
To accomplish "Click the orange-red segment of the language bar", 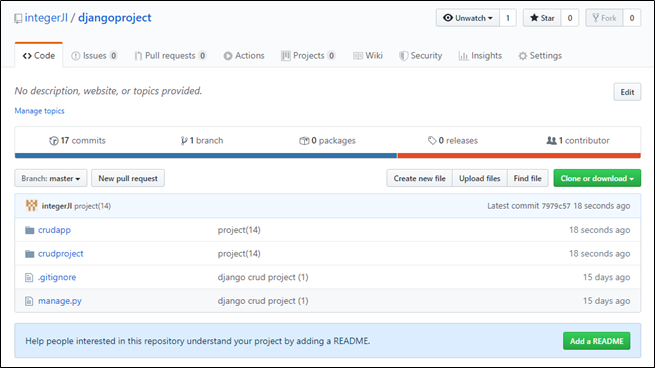I will [x=519, y=156].
